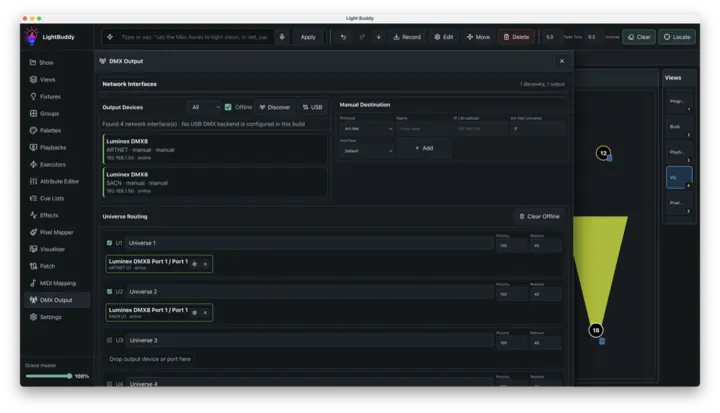Close the DMX Output panel
This screenshot has width=720, height=413.
(x=562, y=61)
